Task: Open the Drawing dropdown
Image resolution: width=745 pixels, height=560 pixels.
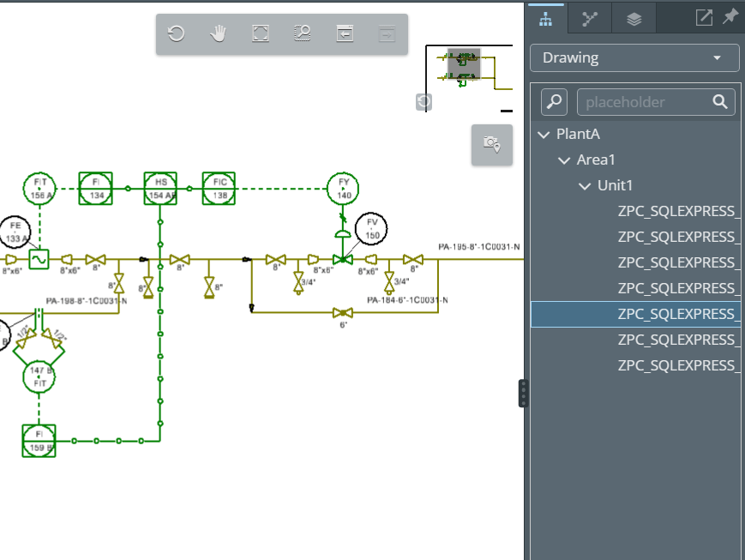Action: coord(634,58)
